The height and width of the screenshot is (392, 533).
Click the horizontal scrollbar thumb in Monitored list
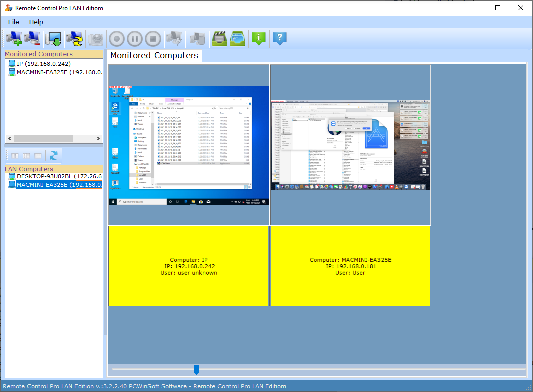pos(43,139)
